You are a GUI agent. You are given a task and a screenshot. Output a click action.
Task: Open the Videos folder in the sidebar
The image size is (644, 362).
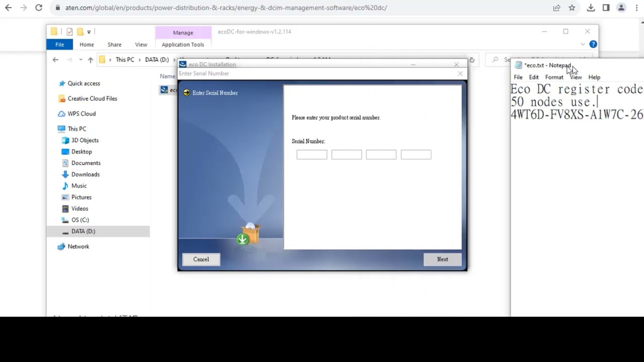[79, 209]
